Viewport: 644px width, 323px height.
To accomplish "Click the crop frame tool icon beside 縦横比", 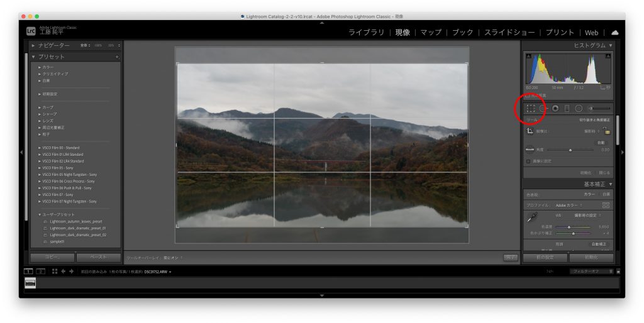I will pos(530,131).
